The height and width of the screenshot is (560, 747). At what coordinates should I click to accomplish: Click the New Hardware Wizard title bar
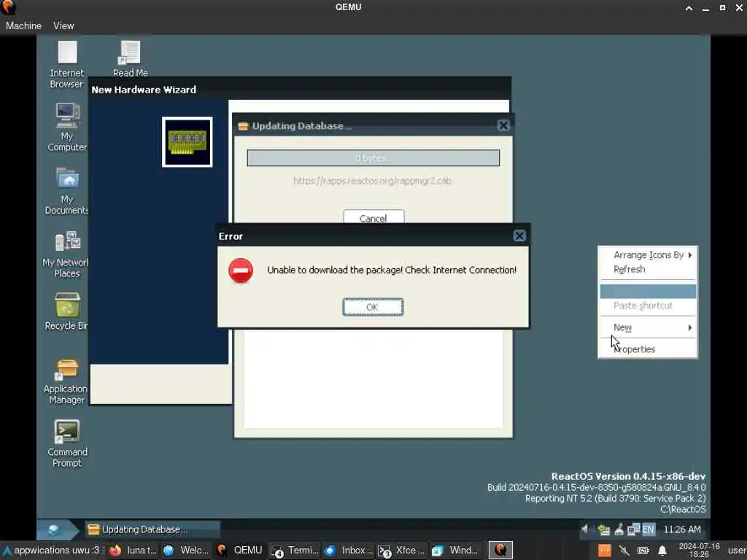[300, 90]
